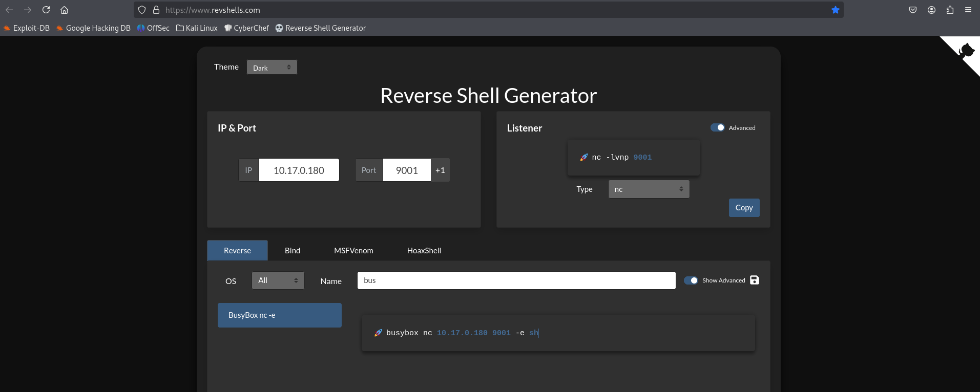Viewport: 980px width, 392px height.
Task: Open Reverse Shell Generator bookmark
Action: 321,28
